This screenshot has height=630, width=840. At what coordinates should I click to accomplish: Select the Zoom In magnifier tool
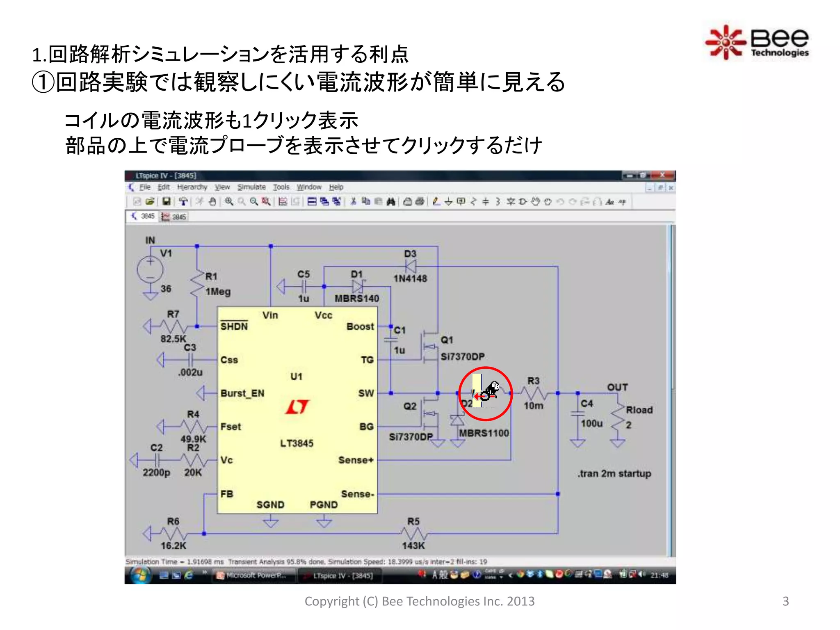tap(229, 201)
